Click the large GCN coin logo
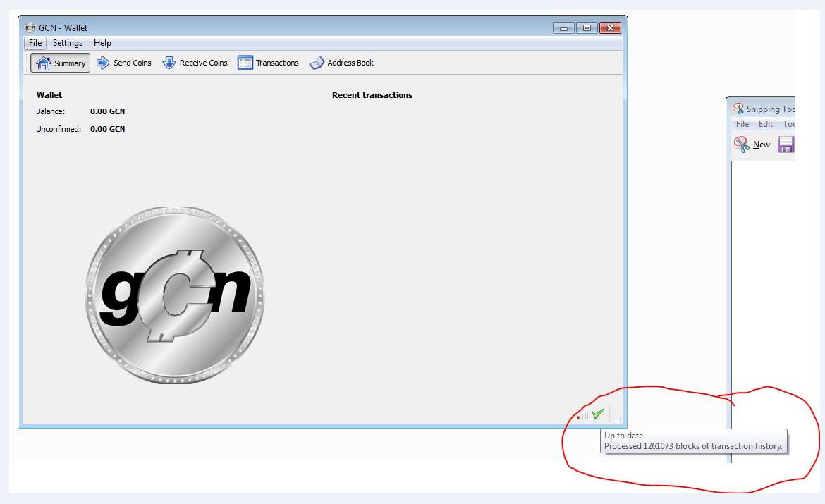 (x=175, y=295)
